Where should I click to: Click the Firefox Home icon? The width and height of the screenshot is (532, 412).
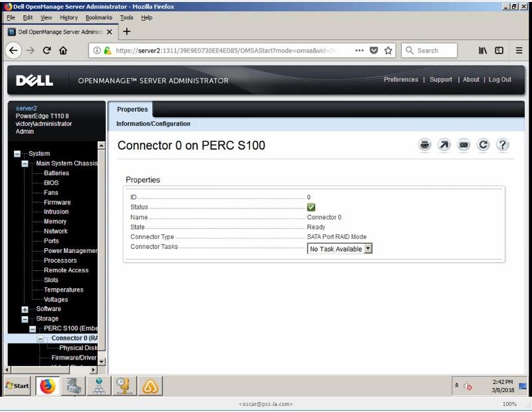pos(63,51)
